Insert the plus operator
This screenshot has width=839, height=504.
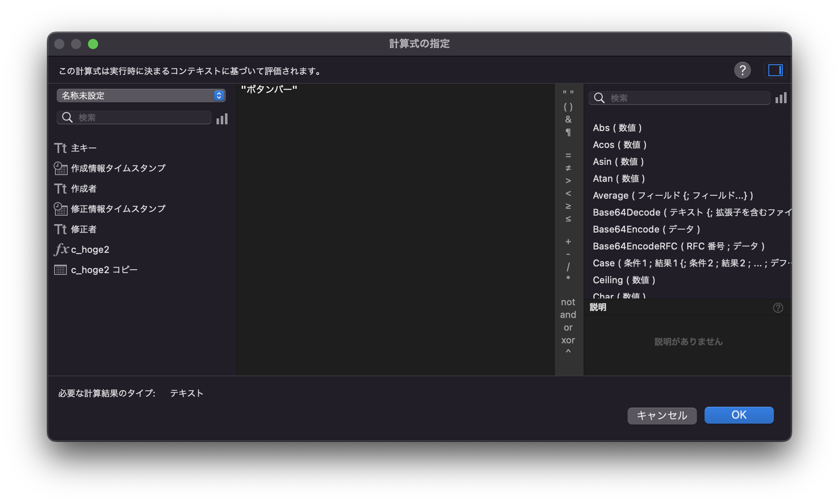[568, 242]
